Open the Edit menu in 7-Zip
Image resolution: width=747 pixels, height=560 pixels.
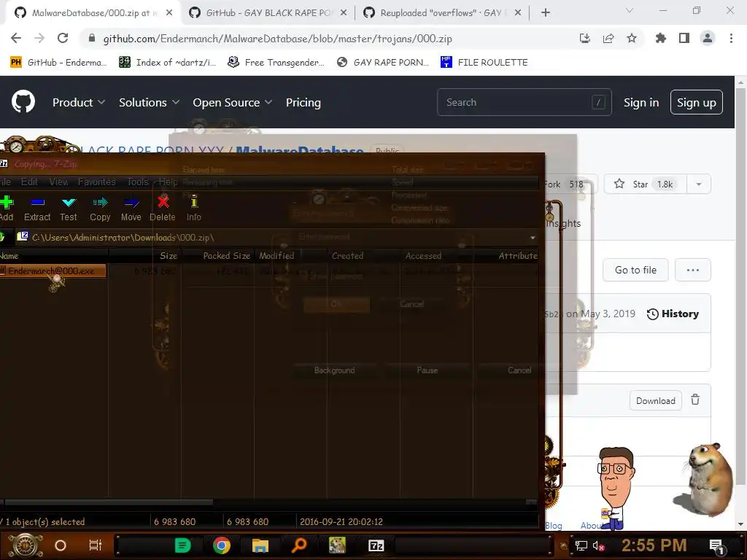pyautogui.click(x=29, y=182)
